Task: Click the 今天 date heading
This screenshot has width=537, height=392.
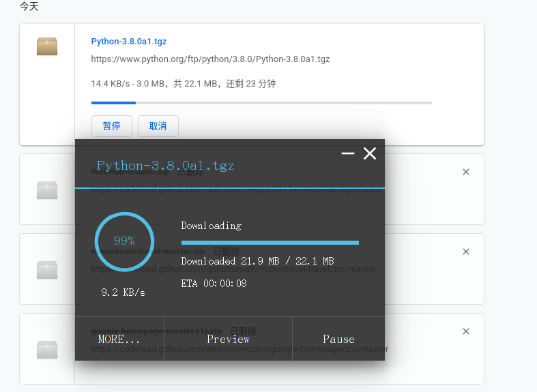Action: [x=29, y=6]
